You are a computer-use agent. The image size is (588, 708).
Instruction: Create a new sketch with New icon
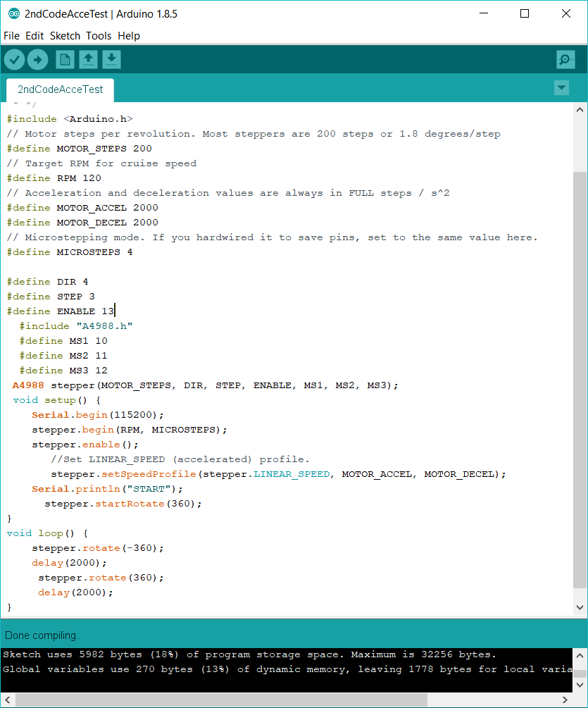[65, 60]
